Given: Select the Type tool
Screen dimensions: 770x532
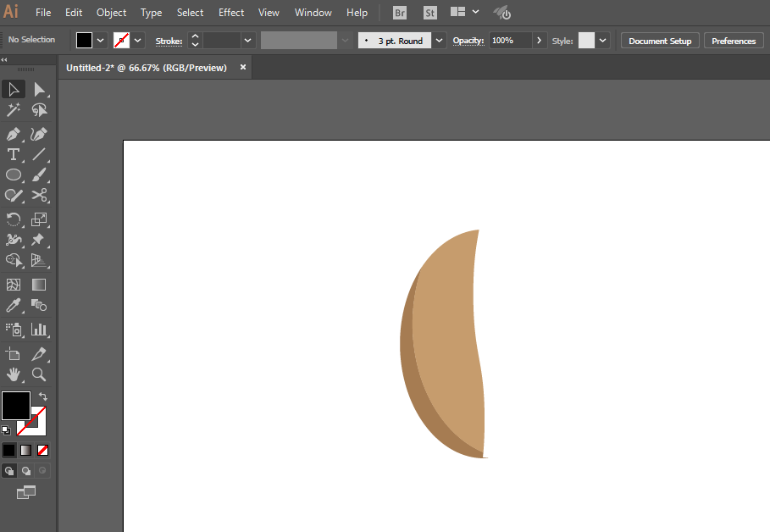Looking at the screenshot, I should point(14,154).
